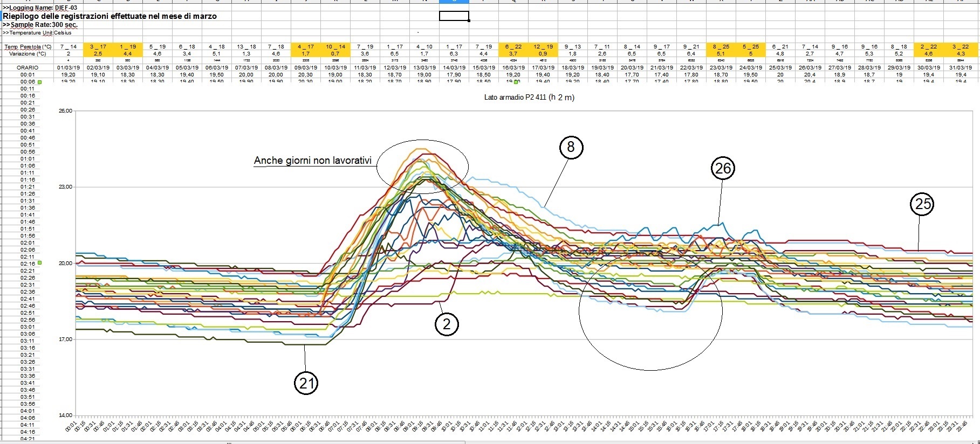Image resolution: width=980 pixels, height=444 pixels.
Task: Select the 'Temp Peretola (°C)' label cell
Action: [x=28, y=47]
